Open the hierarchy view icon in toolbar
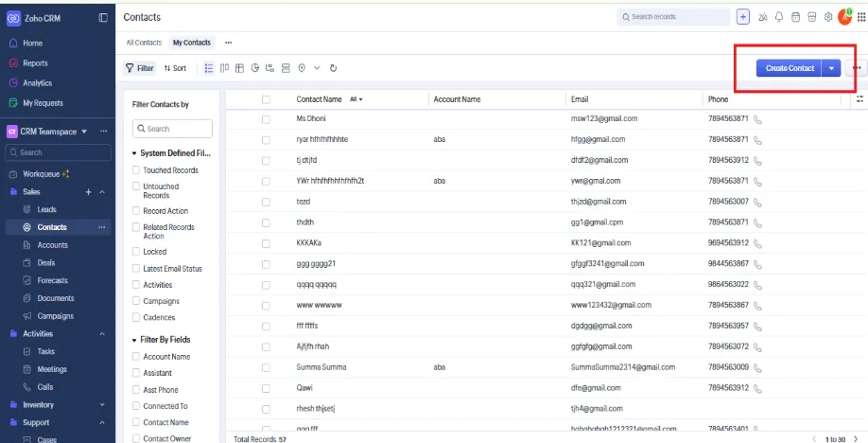Viewport: 868px width, 443px height. tap(270, 68)
